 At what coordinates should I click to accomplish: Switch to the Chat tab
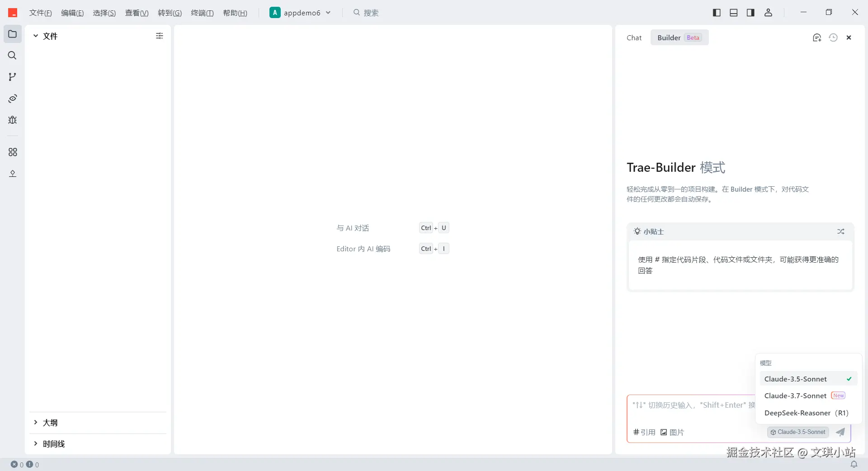(x=634, y=38)
